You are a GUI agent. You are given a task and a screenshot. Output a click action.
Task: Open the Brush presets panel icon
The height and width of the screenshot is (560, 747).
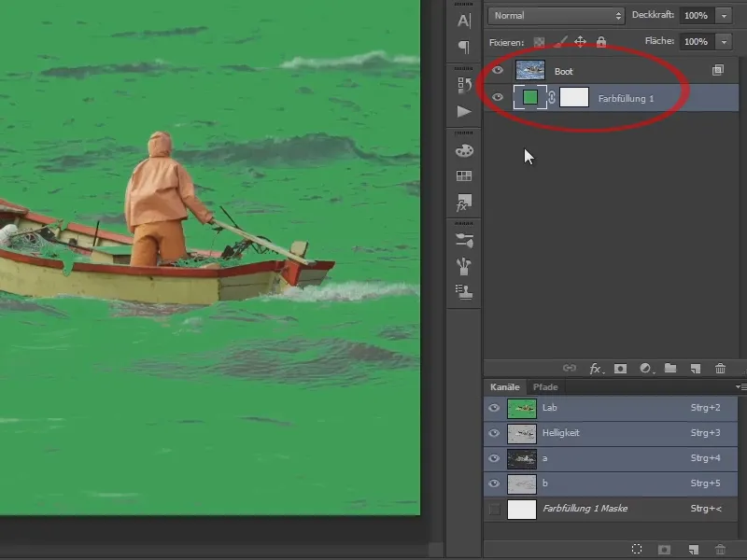pos(463,266)
